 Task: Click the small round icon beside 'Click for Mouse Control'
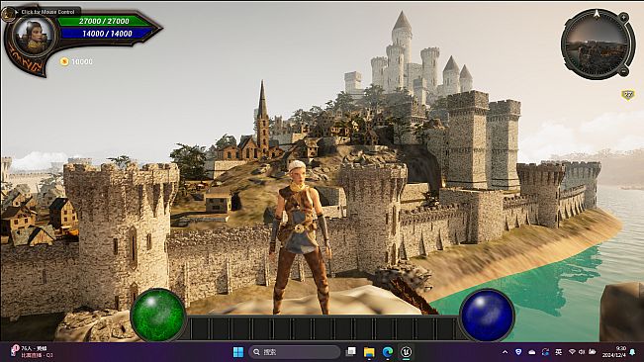[7, 14]
